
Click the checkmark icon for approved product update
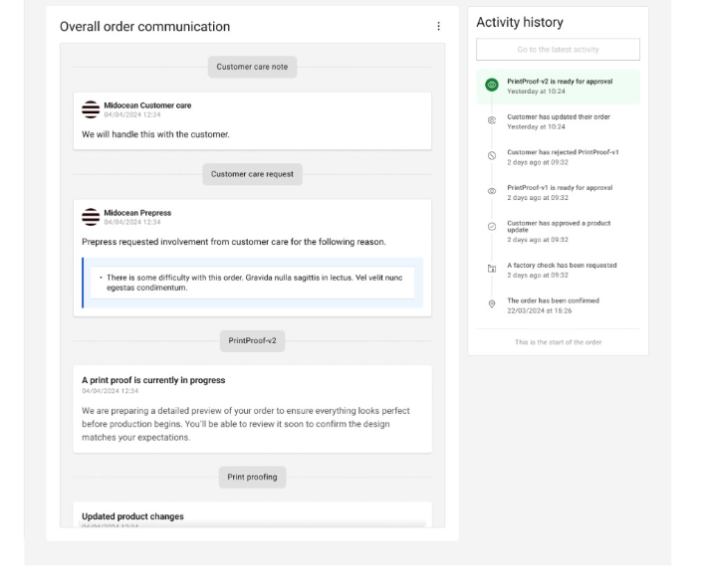(x=492, y=227)
